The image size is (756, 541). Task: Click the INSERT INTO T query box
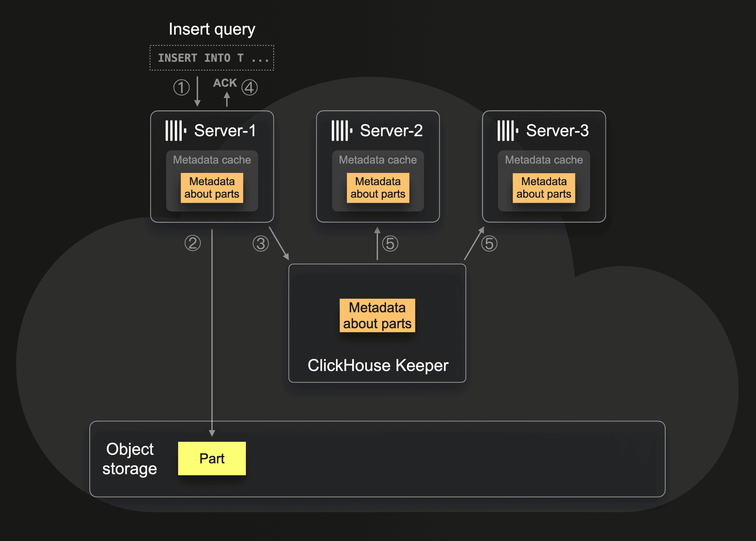pos(212,58)
